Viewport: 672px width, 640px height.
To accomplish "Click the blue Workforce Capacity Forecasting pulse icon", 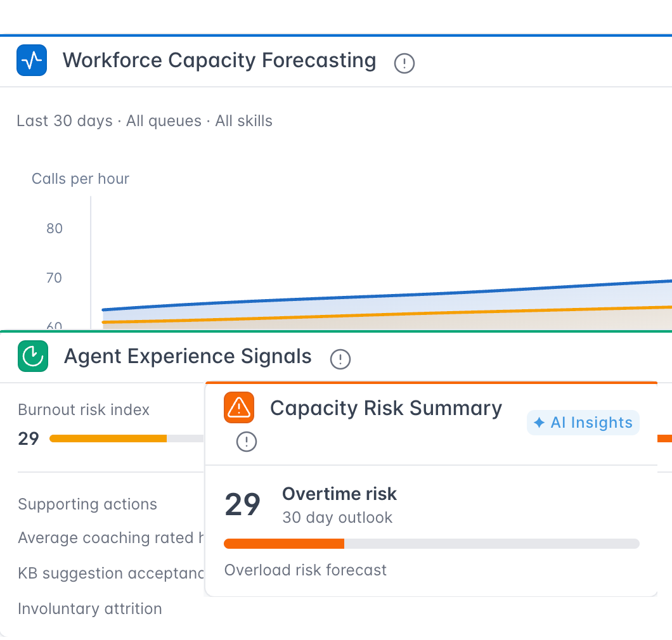I will (x=32, y=60).
